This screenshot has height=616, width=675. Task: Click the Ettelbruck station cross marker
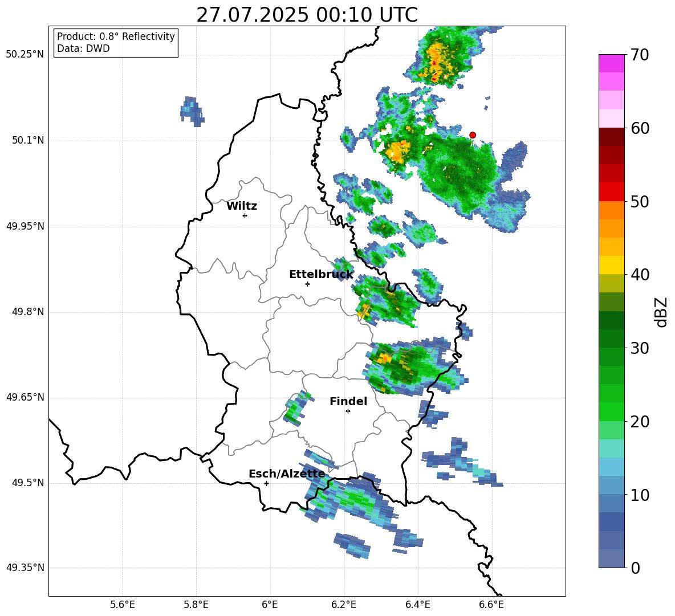pos(307,284)
